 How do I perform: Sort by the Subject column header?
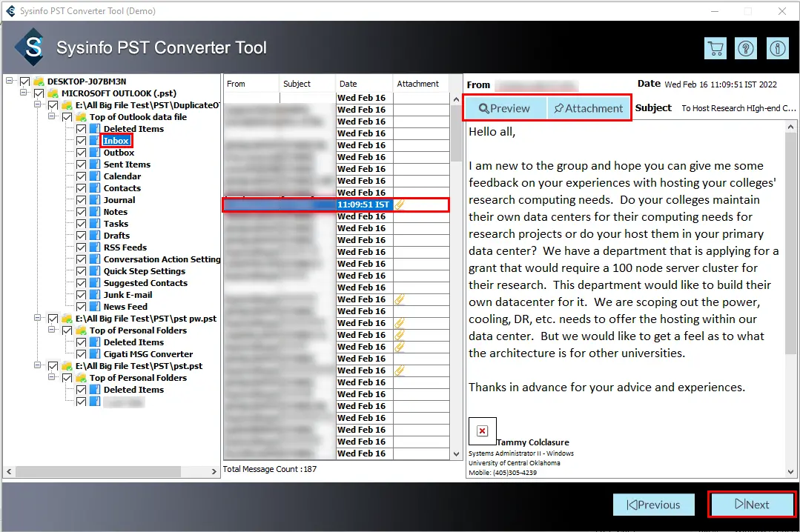click(x=308, y=84)
